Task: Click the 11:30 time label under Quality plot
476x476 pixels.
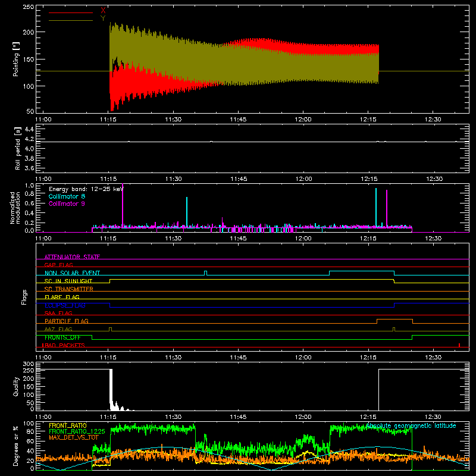Action: coord(173,417)
